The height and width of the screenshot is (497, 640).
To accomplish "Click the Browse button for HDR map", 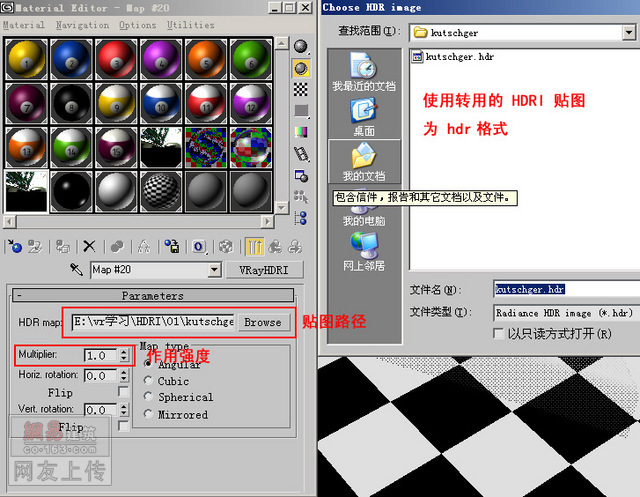I will click(263, 322).
